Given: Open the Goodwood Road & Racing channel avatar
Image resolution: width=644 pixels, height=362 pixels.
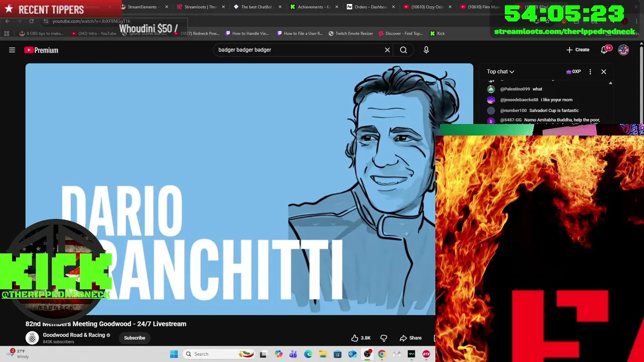Looking at the screenshot, I should pos(32,338).
